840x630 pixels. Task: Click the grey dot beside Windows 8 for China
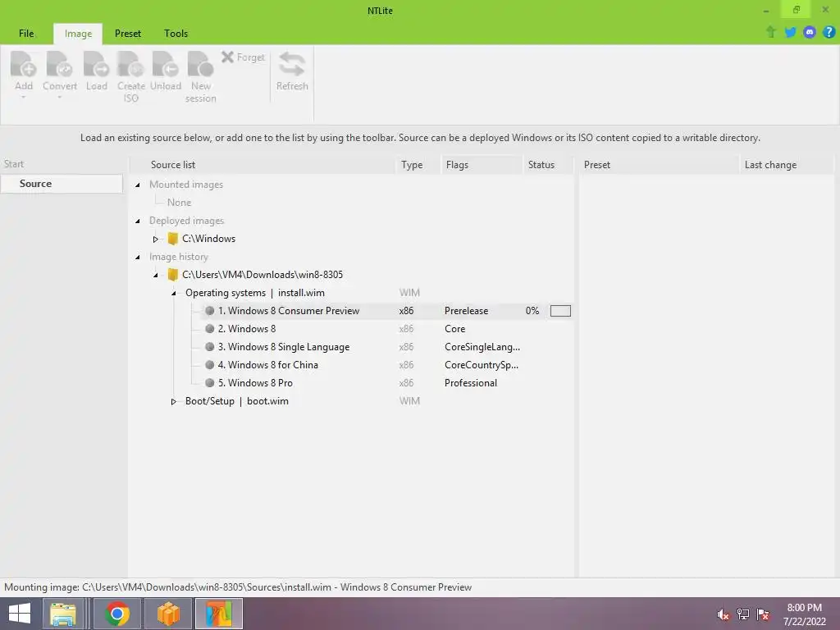(209, 365)
